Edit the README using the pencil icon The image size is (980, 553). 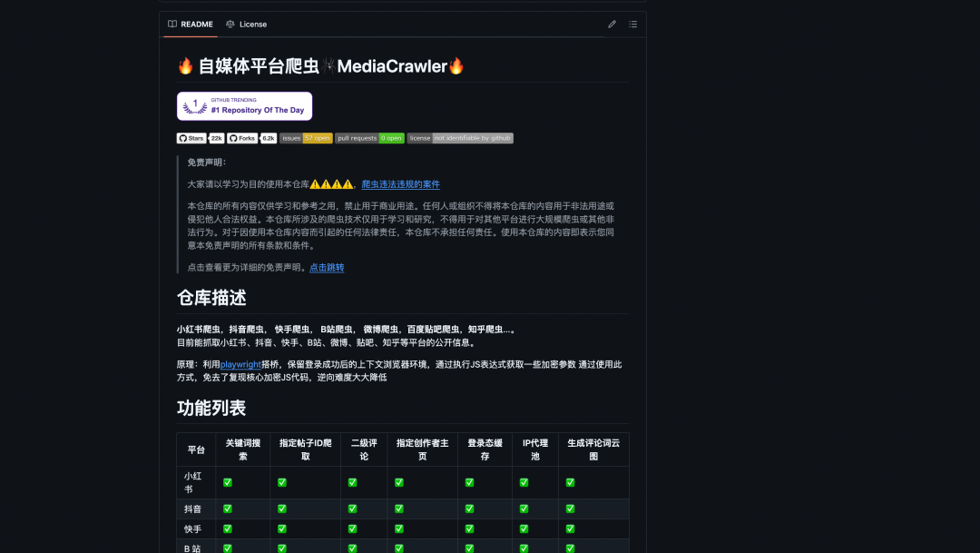[x=612, y=25]
